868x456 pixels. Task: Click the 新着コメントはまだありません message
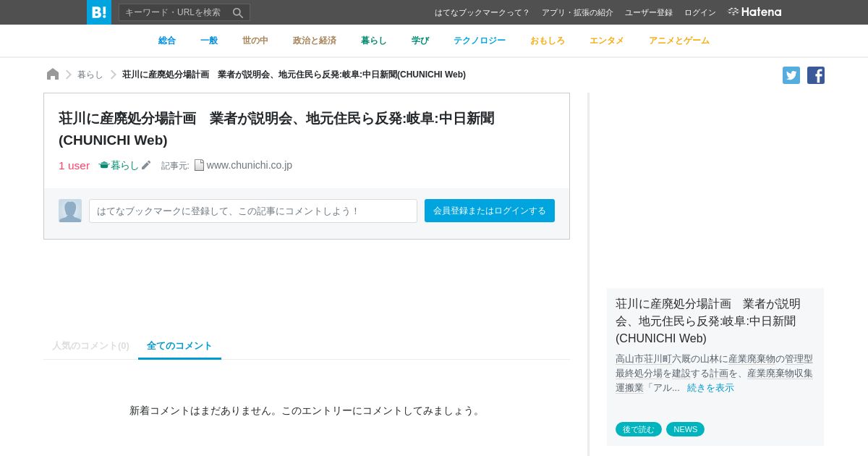[306, 410]
